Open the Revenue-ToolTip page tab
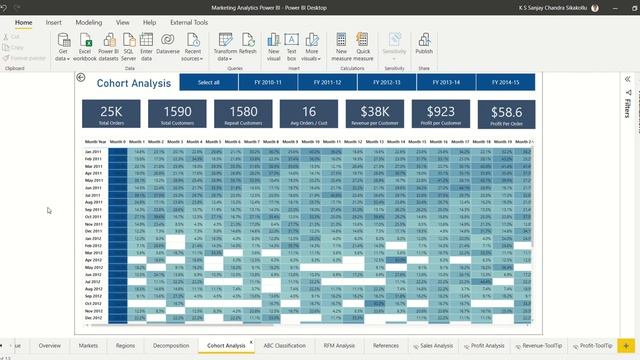Image resolution: width=640 pixels, height=360 pixels. pos(538,346)
